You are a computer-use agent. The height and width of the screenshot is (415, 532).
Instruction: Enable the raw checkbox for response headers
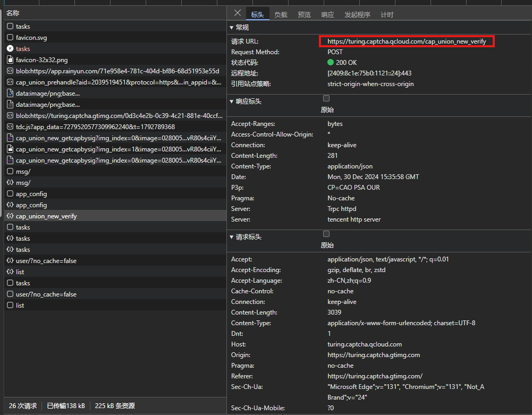click(326, 98)
